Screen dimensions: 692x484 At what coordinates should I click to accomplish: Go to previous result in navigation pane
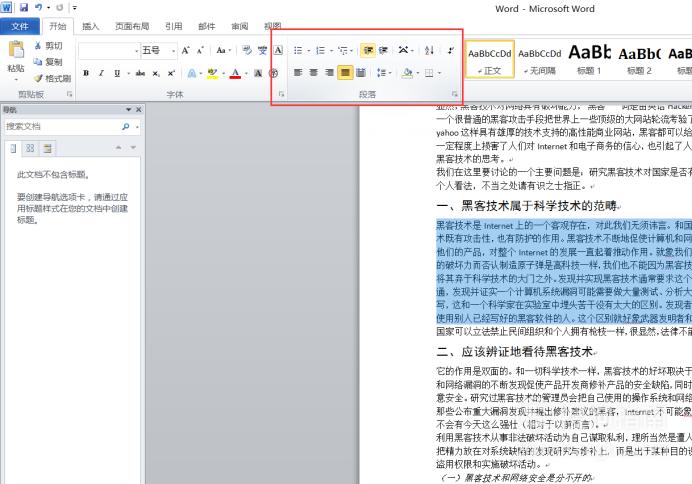click(x=118, y=148)
